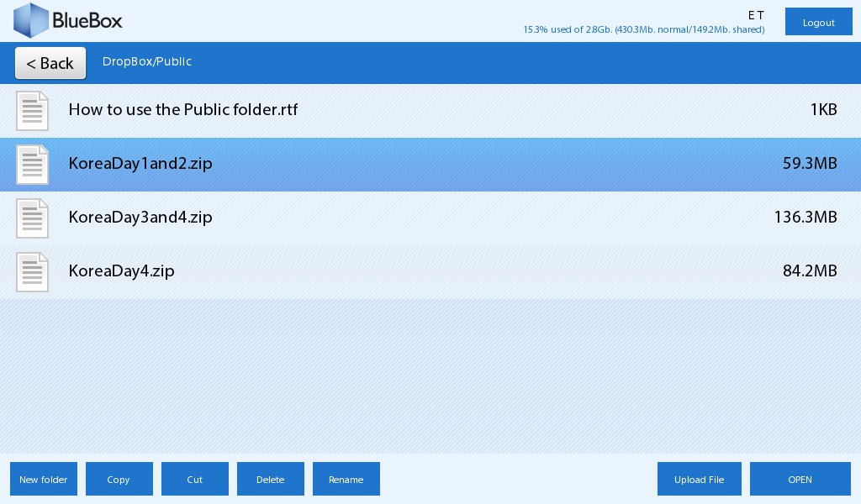This screenshot has width=861, height=504.
Task: Click the How to use the Public folder.rtf icon
Action: point(33,111)
